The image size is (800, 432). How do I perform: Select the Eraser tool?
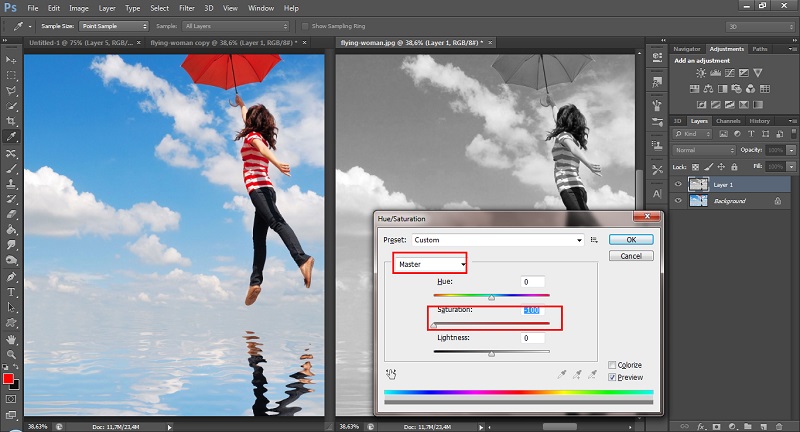coord(11,214)
